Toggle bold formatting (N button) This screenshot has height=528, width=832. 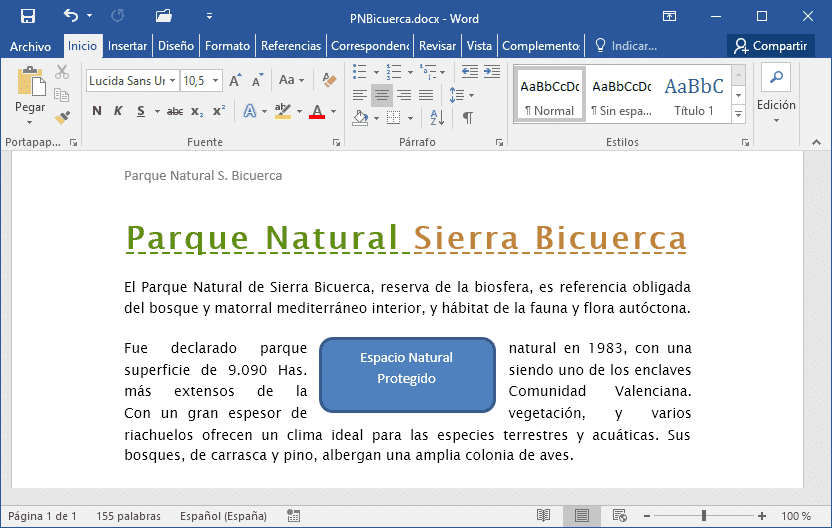point(97,111)
